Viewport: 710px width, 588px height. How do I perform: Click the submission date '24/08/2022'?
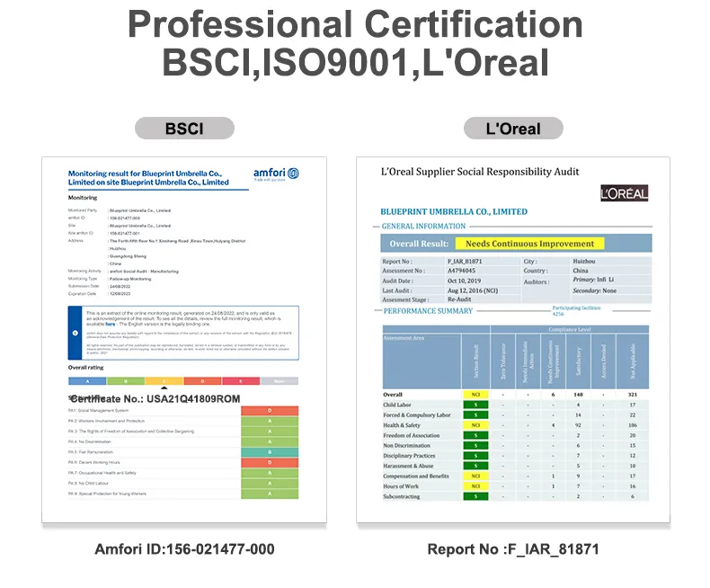(120, 286)
